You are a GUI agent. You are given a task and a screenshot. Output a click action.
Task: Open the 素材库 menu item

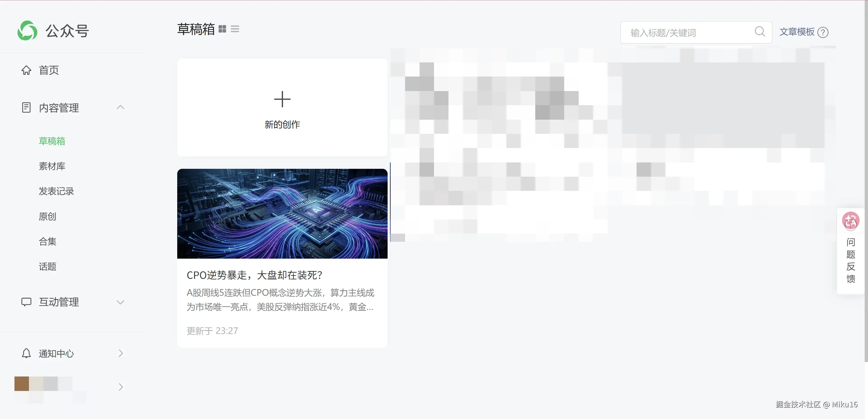click(52, 166)
